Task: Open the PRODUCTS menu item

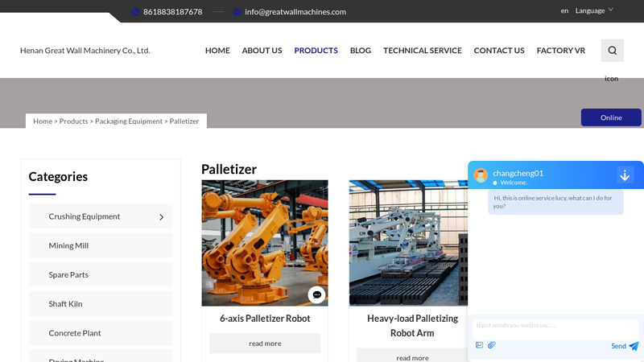Action: [316, 51]
